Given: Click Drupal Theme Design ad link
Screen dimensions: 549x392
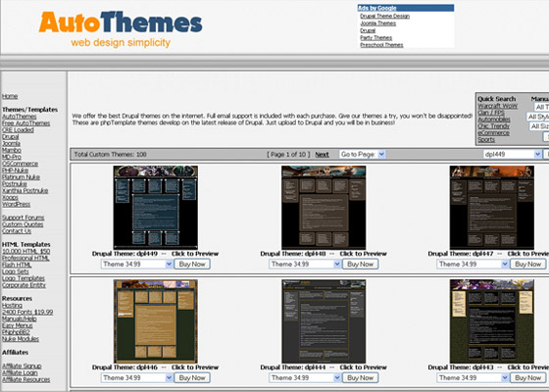Looking at the screenshot, I should tap(384, 16).
